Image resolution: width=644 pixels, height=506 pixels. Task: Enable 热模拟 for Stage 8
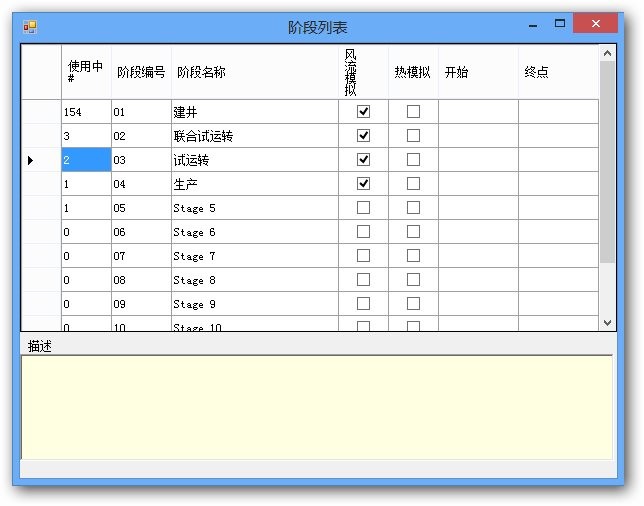click(413, 280)
